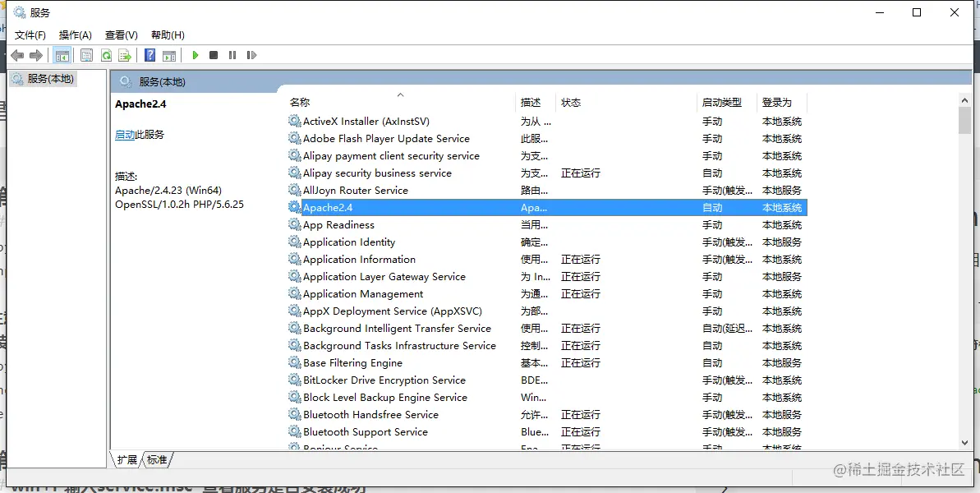Click the green Refresh toolbar icon

(x=106, y=56)
